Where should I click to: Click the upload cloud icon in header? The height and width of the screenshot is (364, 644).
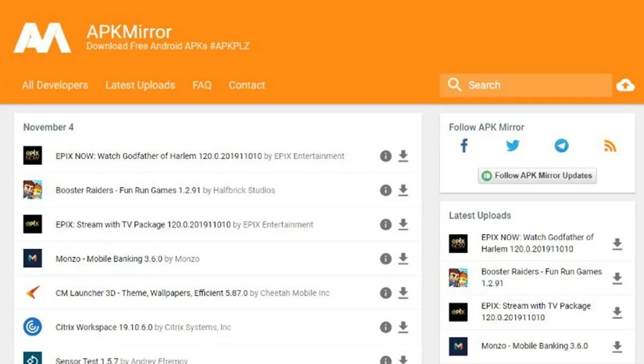pyautogui.click(x=625, y=85)
